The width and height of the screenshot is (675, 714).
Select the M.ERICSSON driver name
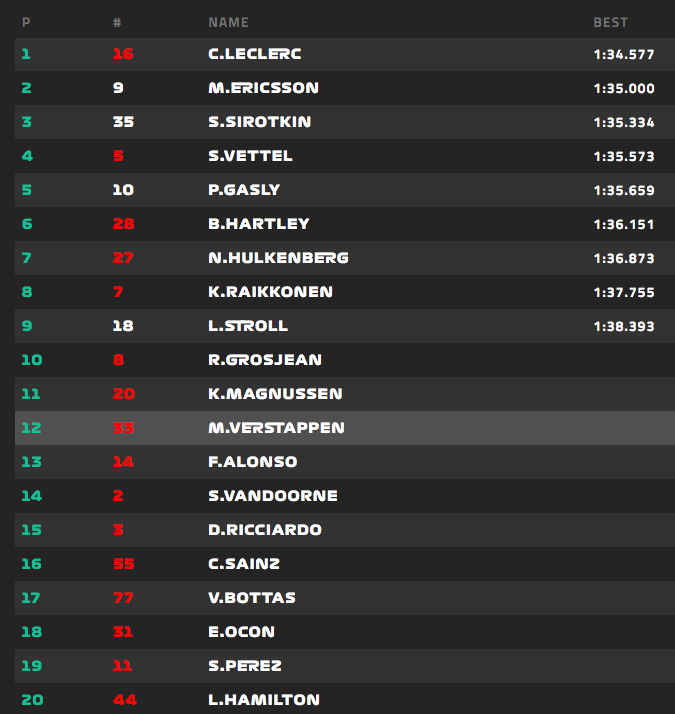(x=263, y=88)
